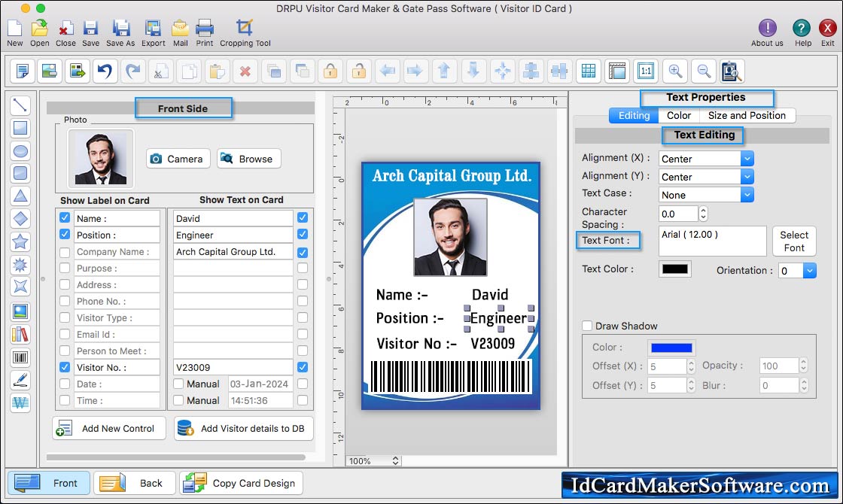
Task: Select the WordArt text tool
Action: tap(20, 402)
